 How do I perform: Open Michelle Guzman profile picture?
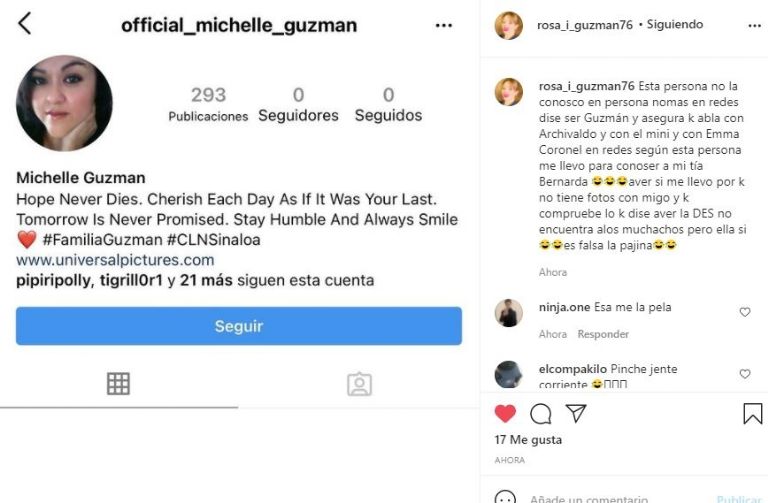[x=64, y=103]
